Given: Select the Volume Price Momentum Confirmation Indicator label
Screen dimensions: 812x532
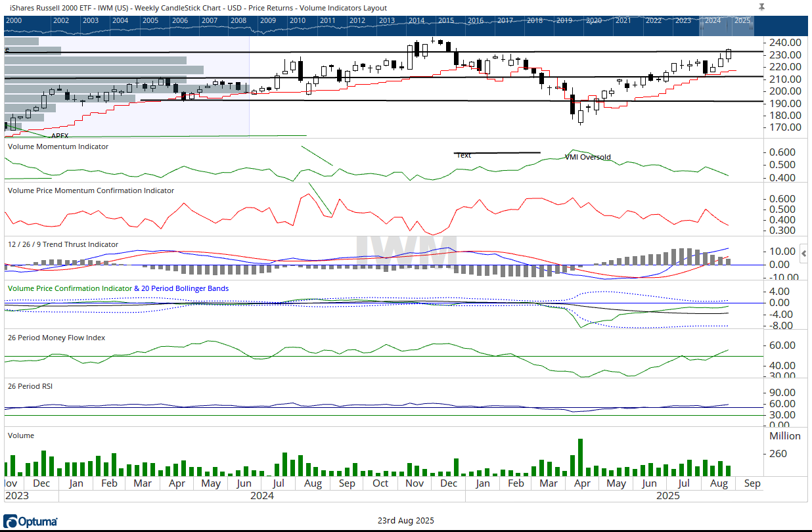Looking at the screenshot, I should [91, 190].
